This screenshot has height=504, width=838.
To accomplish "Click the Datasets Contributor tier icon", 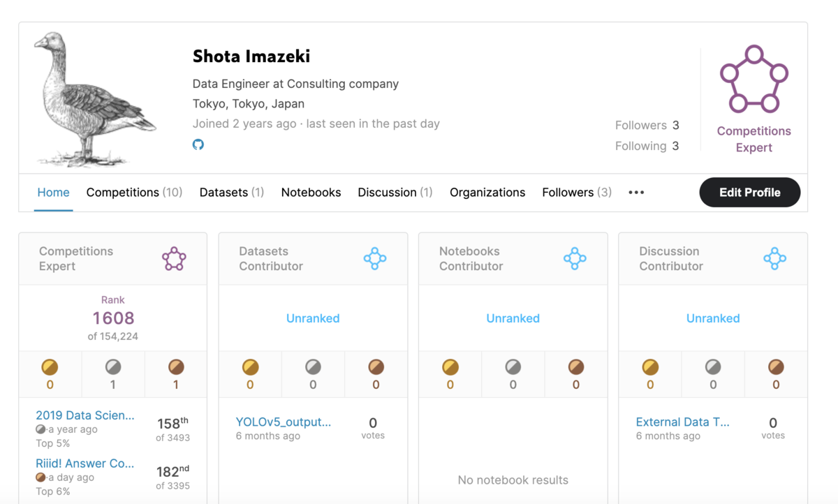I will click(x=375, y=259).
